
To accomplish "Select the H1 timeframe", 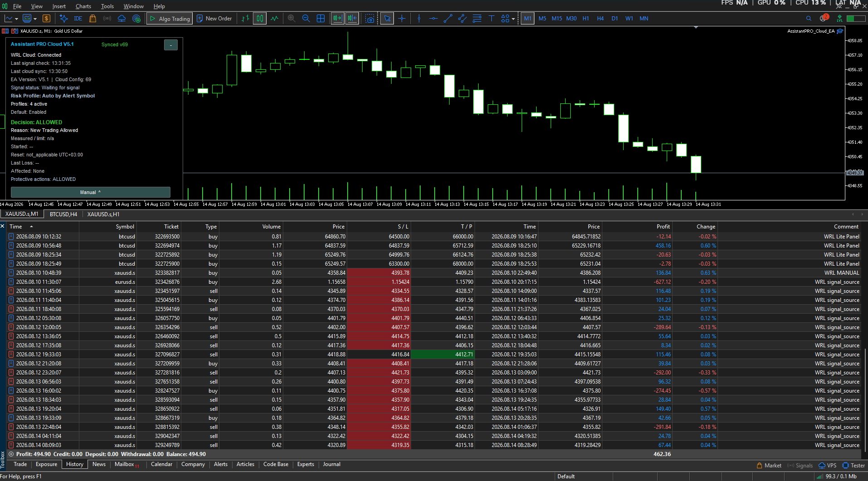I will coord(586,19).
